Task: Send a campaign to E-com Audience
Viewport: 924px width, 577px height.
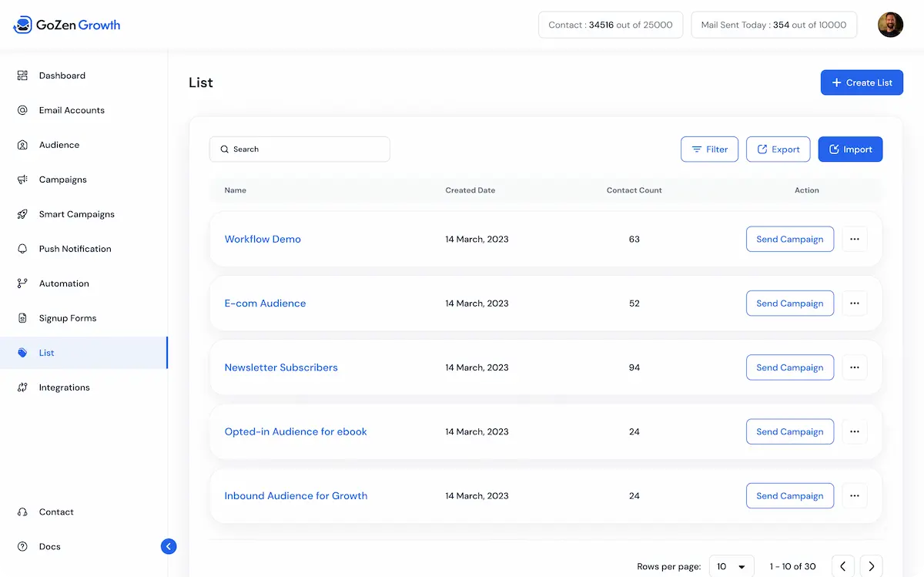Action: 789,303
